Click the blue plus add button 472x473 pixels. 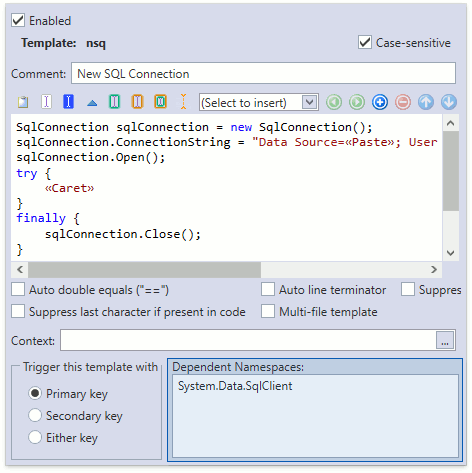point(380,102)
